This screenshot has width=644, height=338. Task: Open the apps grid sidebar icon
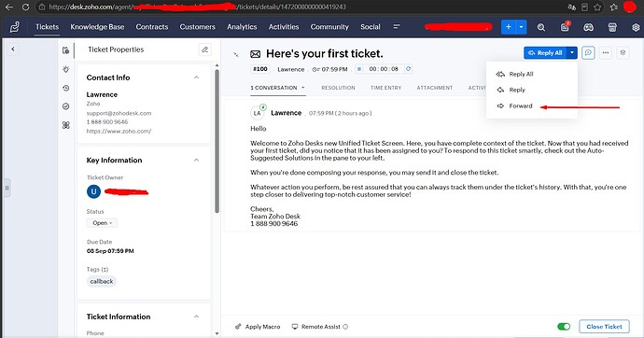pos(65,125)
